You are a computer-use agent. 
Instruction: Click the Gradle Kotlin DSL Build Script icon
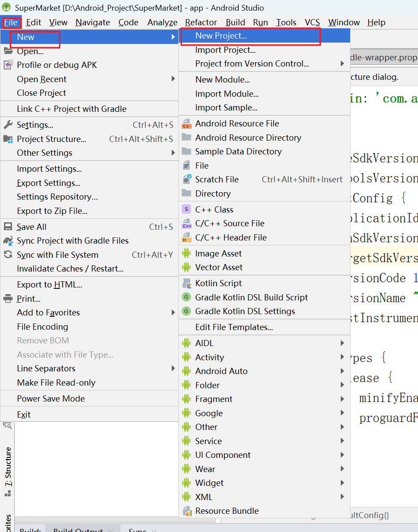[186, 297]
